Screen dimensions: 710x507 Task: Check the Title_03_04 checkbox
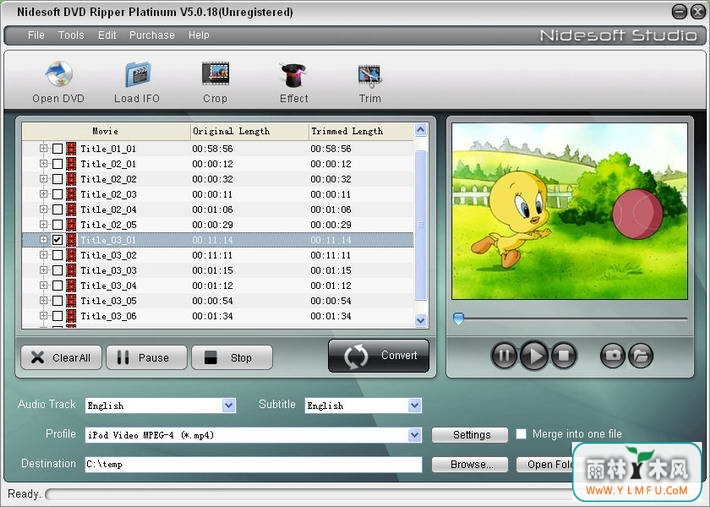[x=58, y=285]
